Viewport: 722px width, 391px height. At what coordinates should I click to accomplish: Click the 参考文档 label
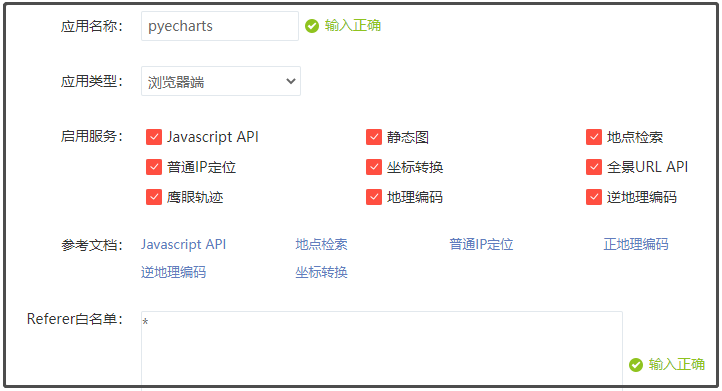pos(92,245)
